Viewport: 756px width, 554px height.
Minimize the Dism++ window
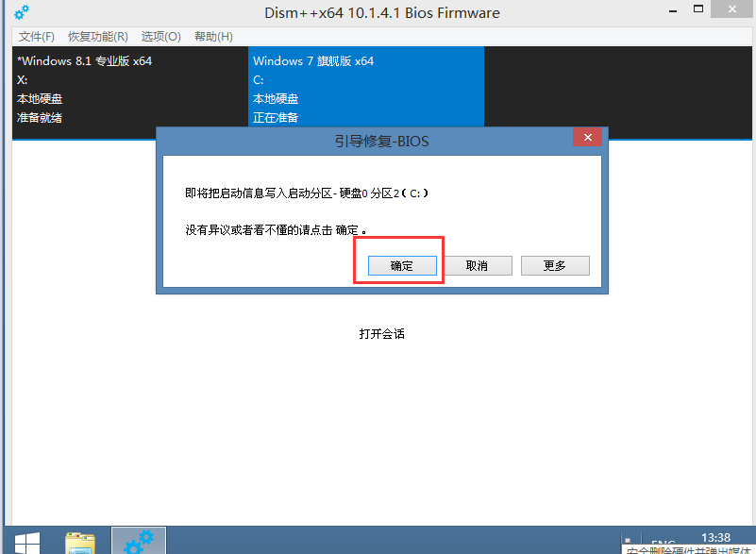(673, 10)
